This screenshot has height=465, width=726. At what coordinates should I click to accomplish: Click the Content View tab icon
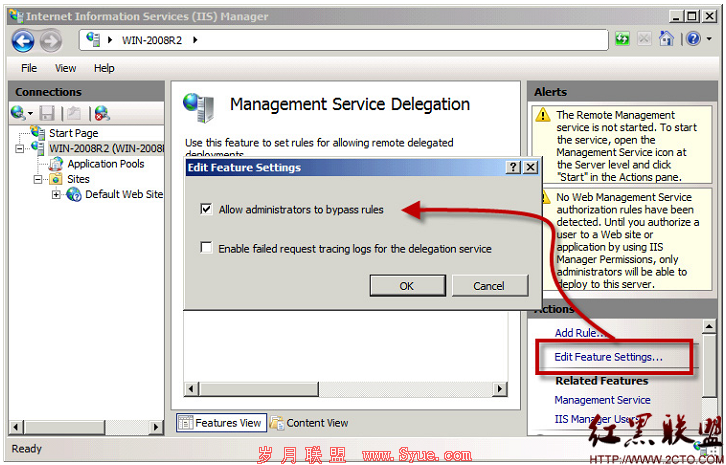[277, 422]
